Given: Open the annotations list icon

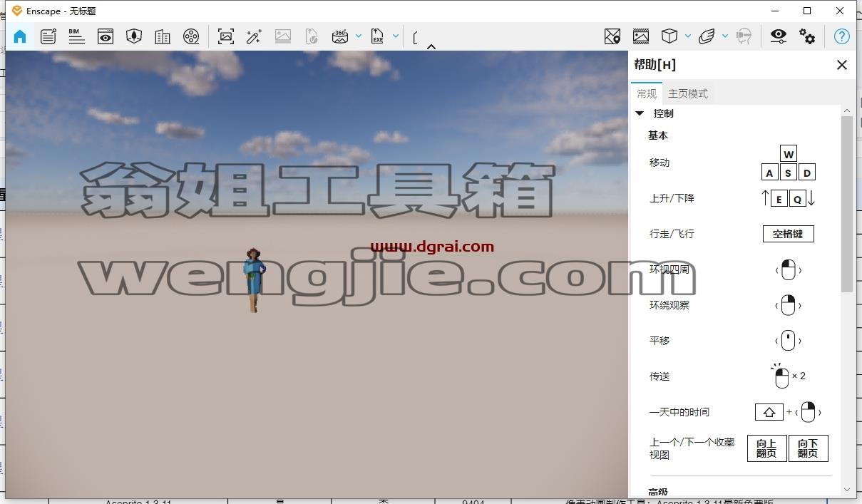Looking at the screenshot, I should point(48,36).
